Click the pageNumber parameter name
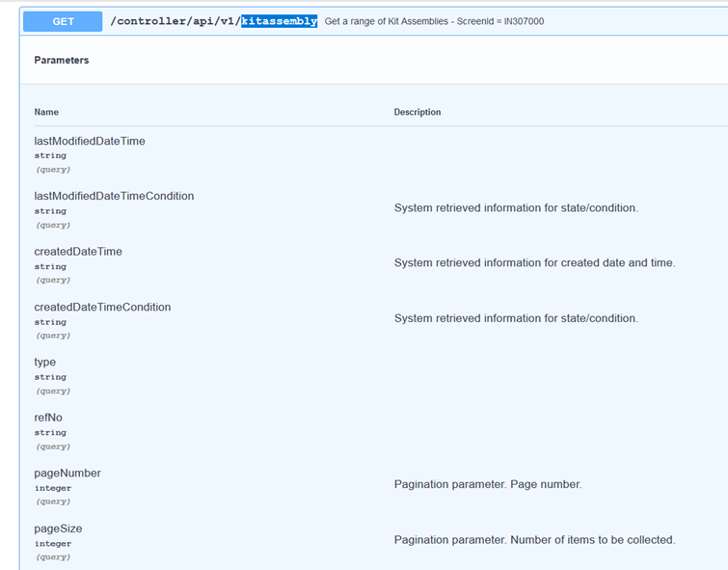Screen dimensions: 728x570 [67, 474]
